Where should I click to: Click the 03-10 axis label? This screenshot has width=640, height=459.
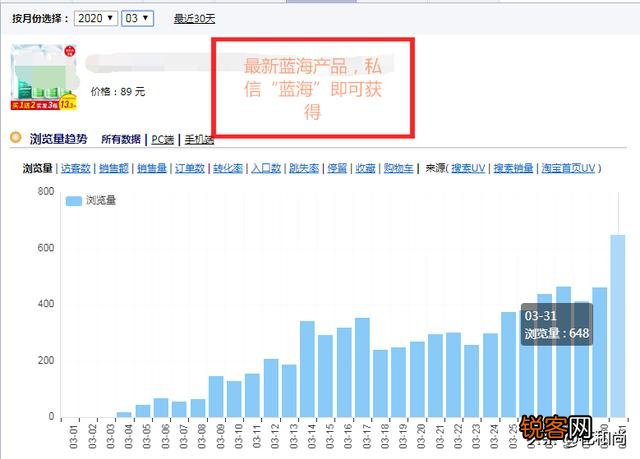point(238,437)
